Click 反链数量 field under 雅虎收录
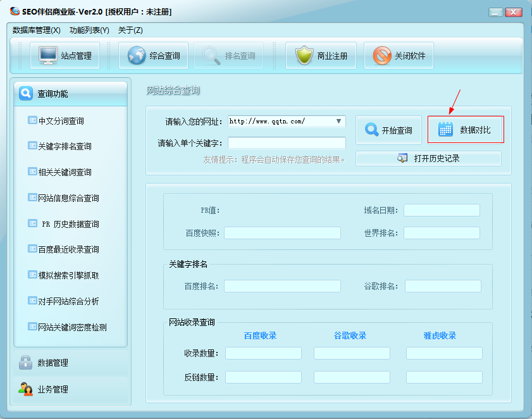532x419 pixels. [x=444, y=377]
